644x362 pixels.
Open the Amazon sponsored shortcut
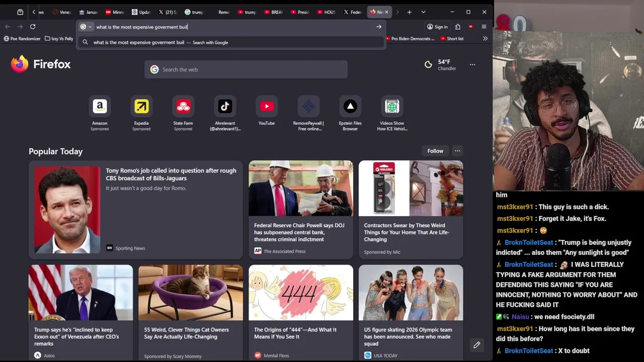(x=100, y=114)
